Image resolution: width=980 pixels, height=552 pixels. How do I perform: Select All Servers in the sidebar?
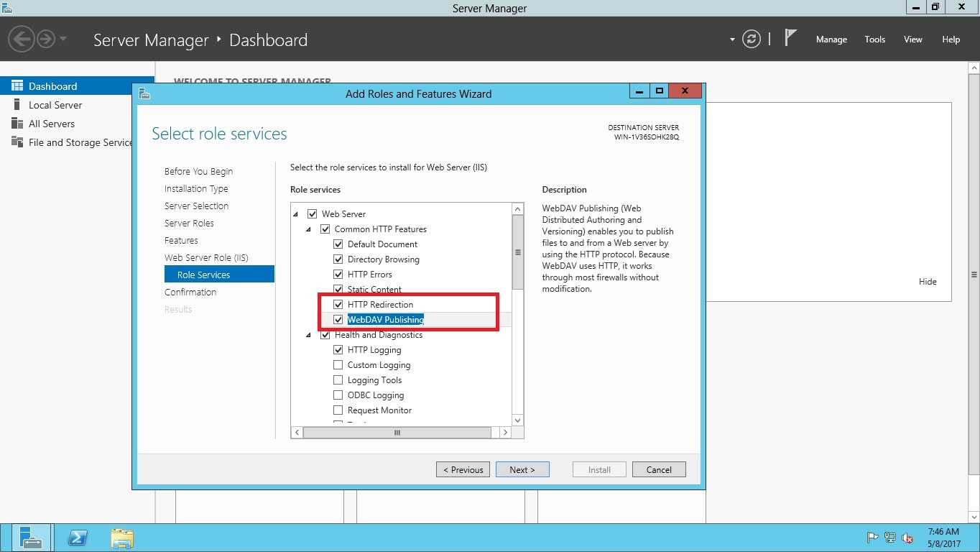[52, 124]
